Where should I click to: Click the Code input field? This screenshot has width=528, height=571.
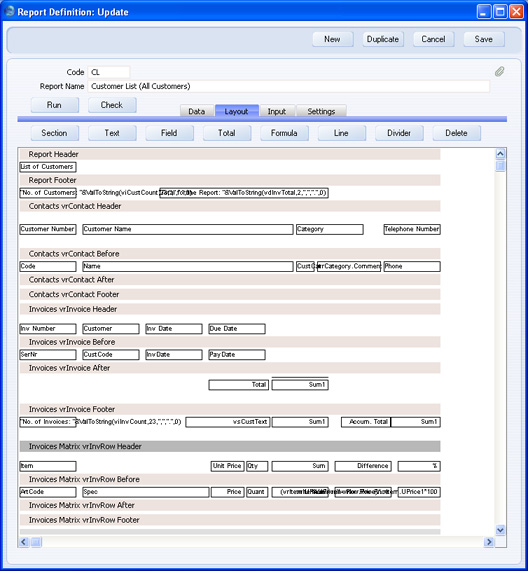(x=109, y=72)
